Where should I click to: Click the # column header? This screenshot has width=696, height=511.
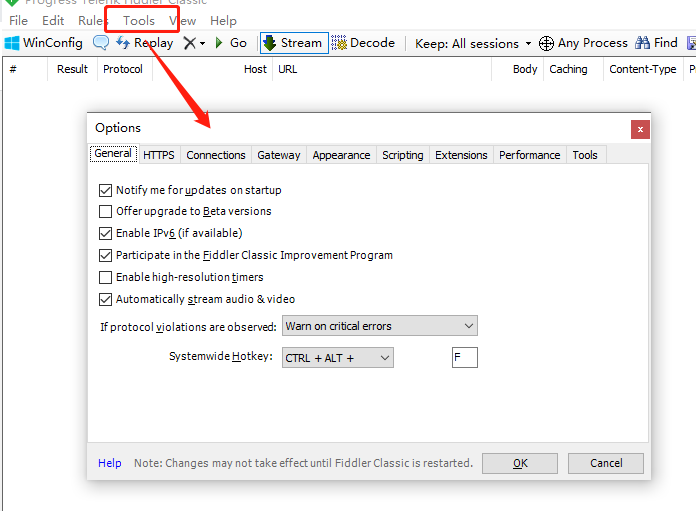pos(25,69)
